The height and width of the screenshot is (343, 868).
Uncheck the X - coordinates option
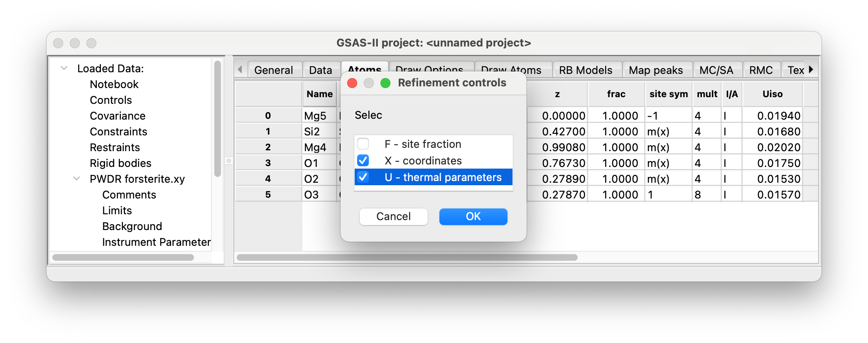pos(363,161)
